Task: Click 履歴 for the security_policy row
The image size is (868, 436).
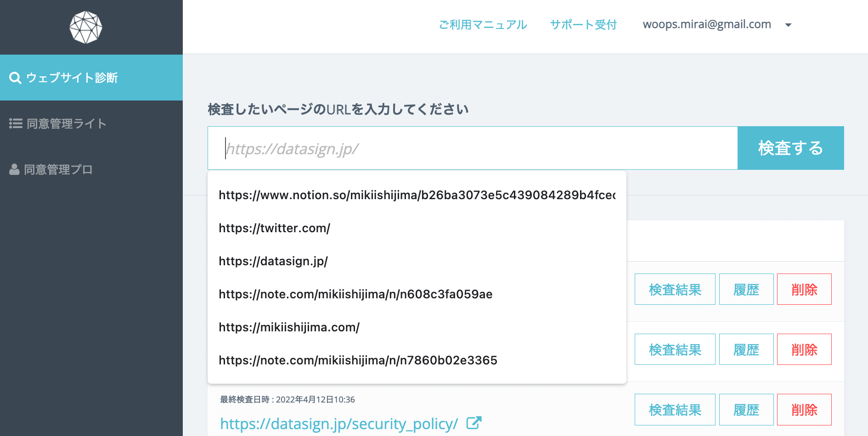Action: click(746, 409)
